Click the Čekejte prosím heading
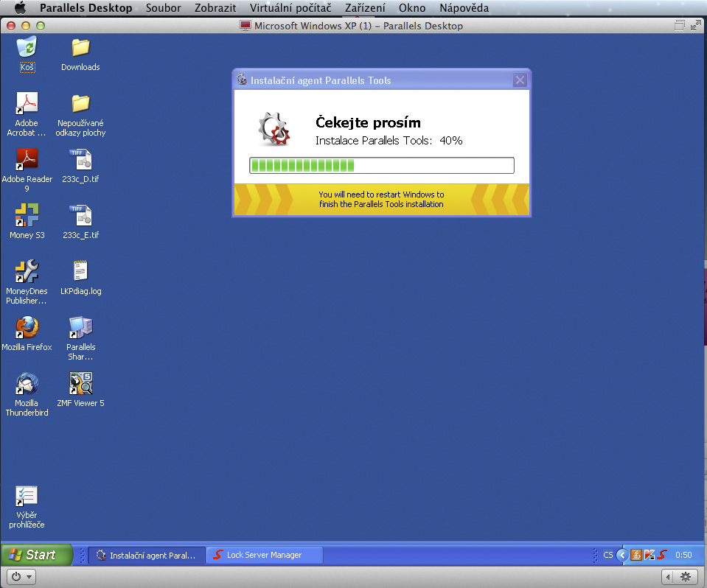Image resolution: width=707 pixels, height=588 pixels. [368, 122]
